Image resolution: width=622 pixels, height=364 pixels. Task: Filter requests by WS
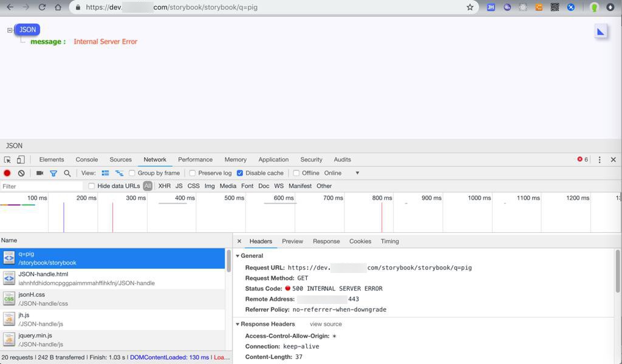[x=279, y=186]
